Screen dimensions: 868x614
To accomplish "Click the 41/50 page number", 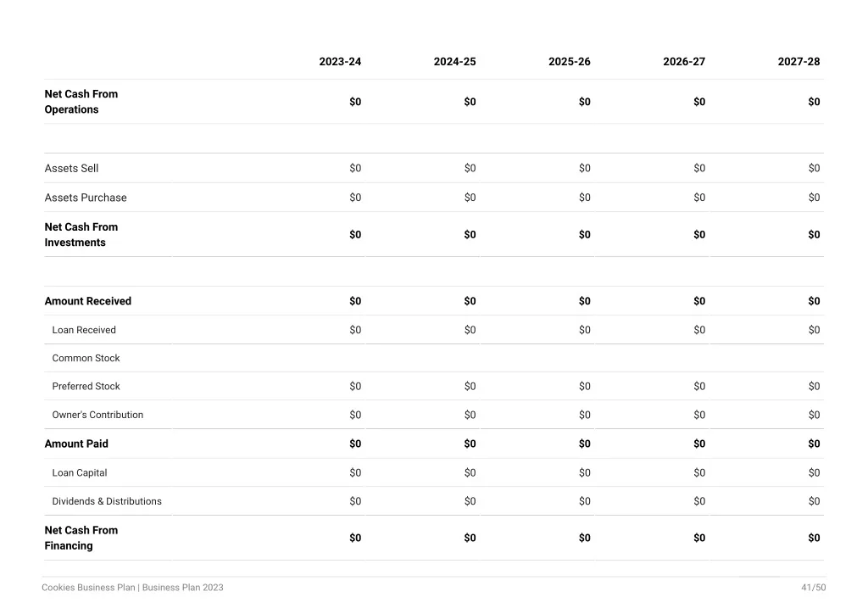I will point(813,588).
